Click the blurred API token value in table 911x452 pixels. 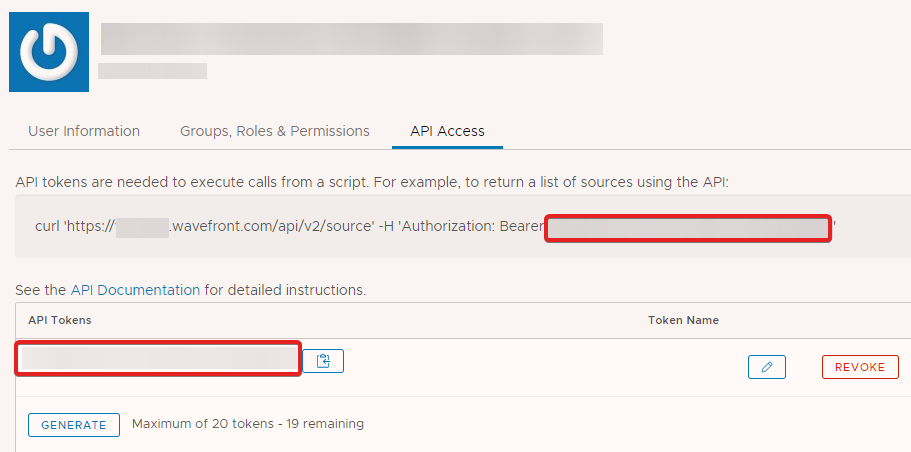158,359
